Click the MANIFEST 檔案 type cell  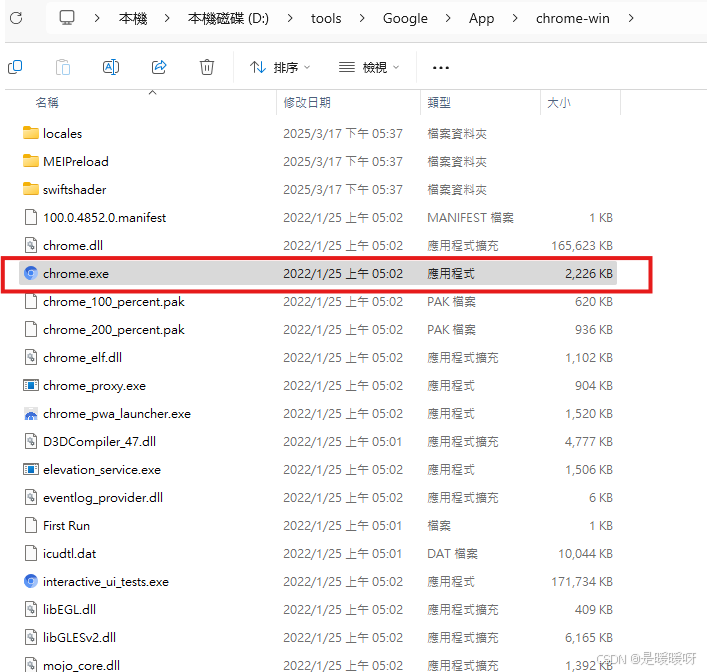coord(470,218)
